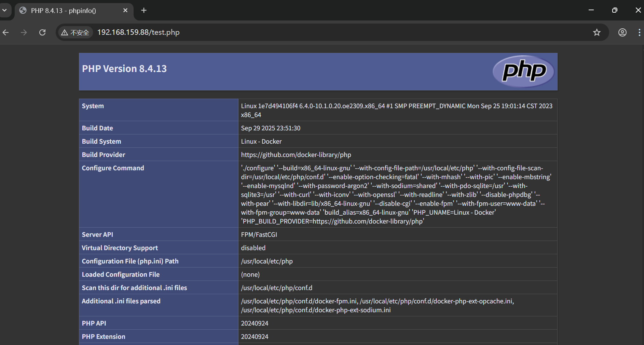Screen dimensions: 644x345
Task: Click the (none) value cell
Action: point(398,274)
